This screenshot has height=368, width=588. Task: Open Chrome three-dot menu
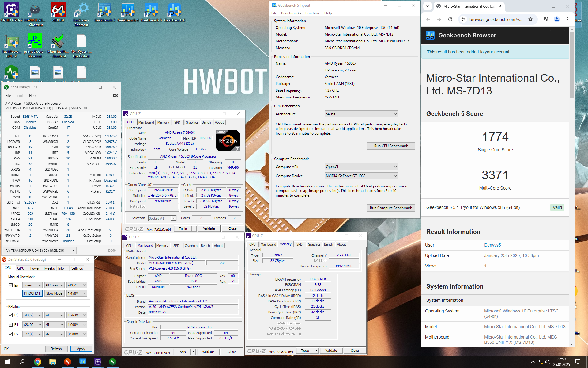click(x=568, y=19)
